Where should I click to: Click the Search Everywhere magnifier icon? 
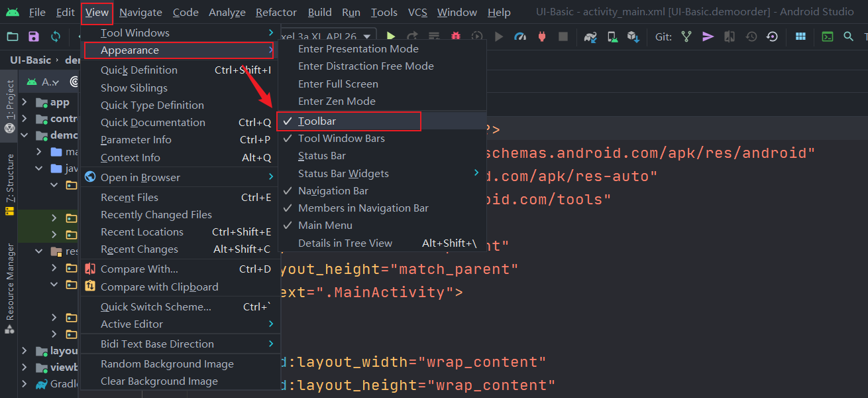[849, 36]
